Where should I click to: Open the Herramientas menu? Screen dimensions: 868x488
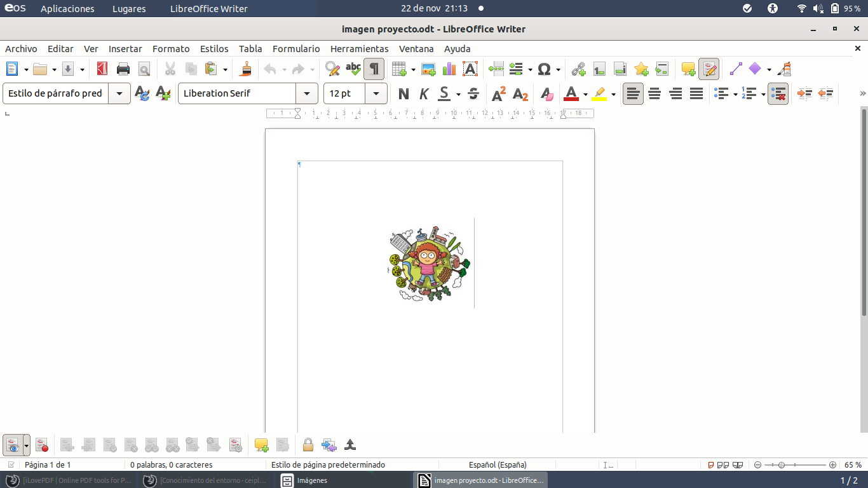[x=359, y=48]
